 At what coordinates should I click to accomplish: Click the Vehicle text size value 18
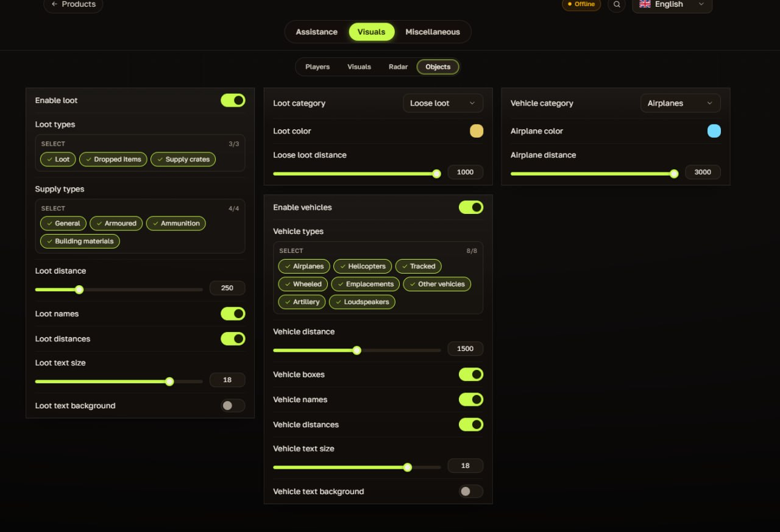click(x=466, y=466)
